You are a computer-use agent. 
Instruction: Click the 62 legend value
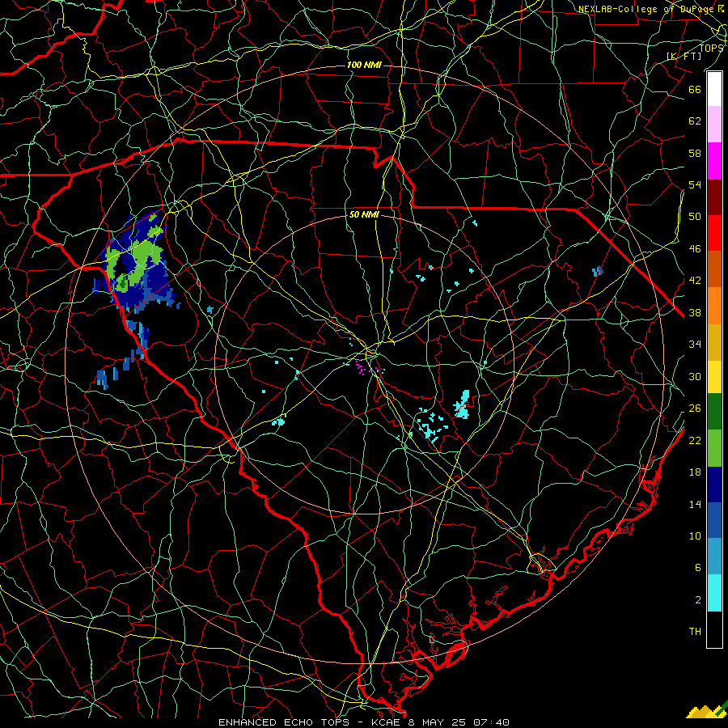pyautogui.click(x=695, y=121)
